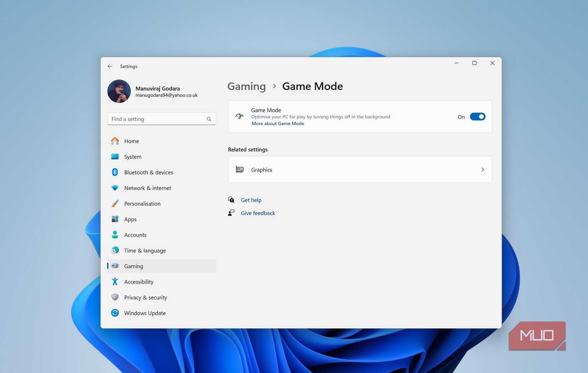Click the Get help headset icon
Viewport: 588px width, 373px height.
pos(231,200)
